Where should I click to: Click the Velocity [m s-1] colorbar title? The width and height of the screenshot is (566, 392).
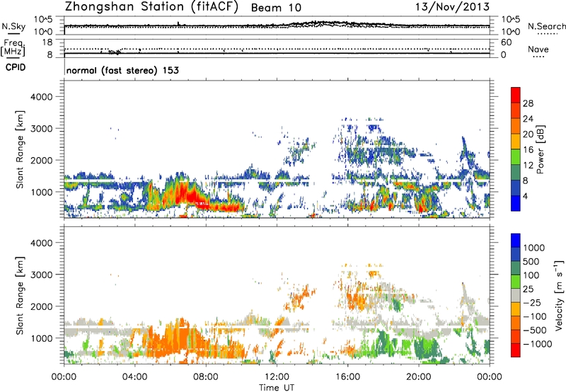559,295
